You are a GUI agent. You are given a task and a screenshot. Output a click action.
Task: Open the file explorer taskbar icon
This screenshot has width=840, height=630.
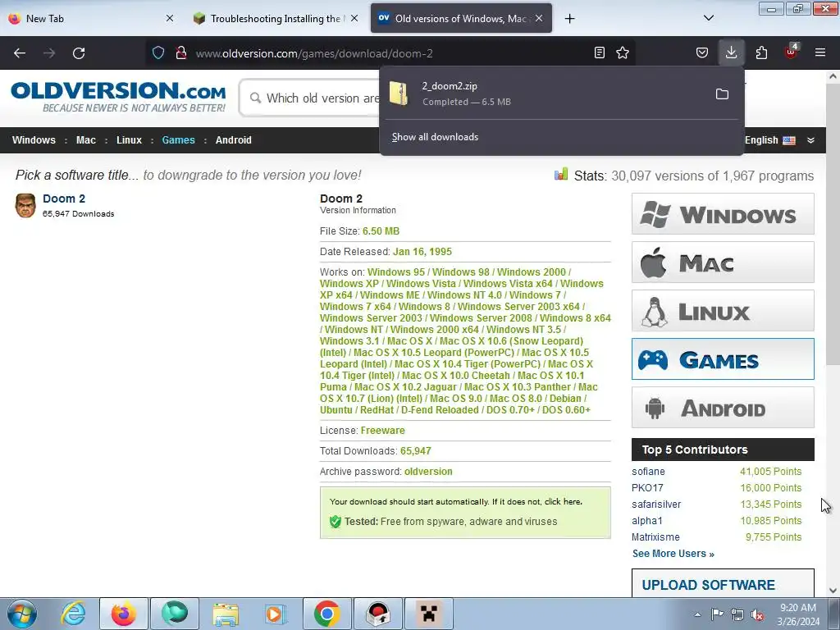[226, 614]
